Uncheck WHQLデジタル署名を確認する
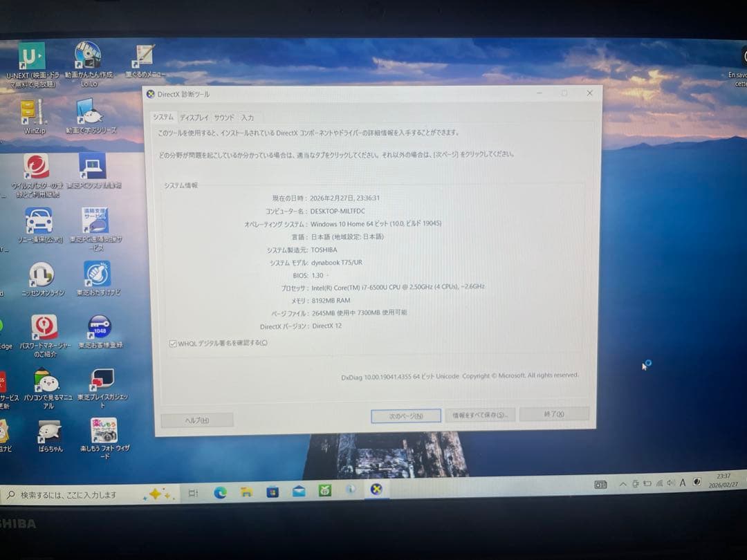Image resolution: width=747 pixels, height=560 pixels. point(172,342)
